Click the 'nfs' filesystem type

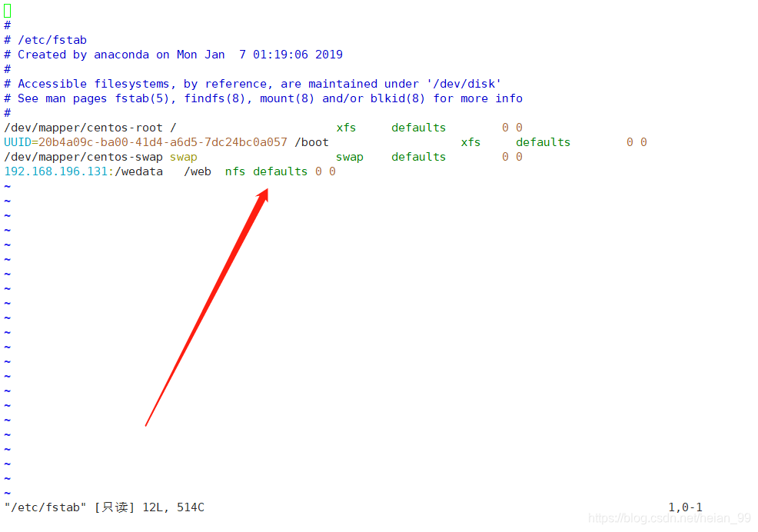pyautogui.click(x=235, y=171)
